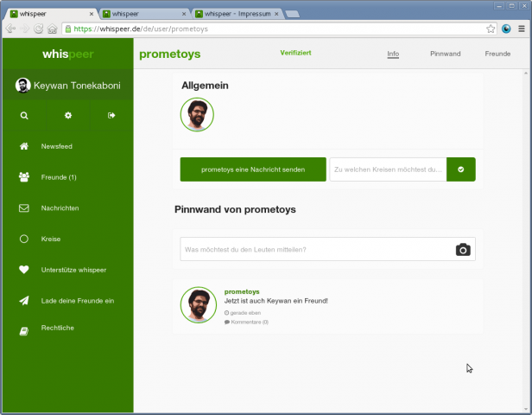Switch to the Pinnwand profile tab
Image resolution: width=532 pixels, height=415 pixels.
445,54
